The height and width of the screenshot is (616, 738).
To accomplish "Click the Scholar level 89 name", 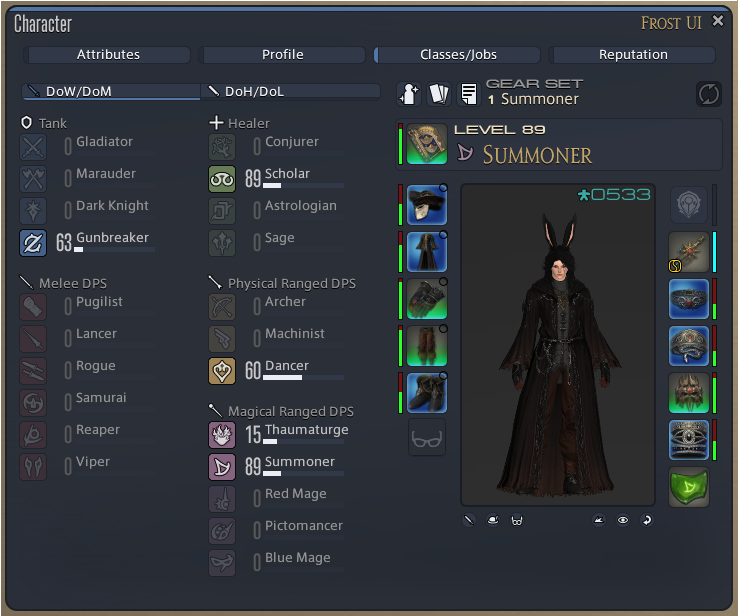I will (287, 173).
